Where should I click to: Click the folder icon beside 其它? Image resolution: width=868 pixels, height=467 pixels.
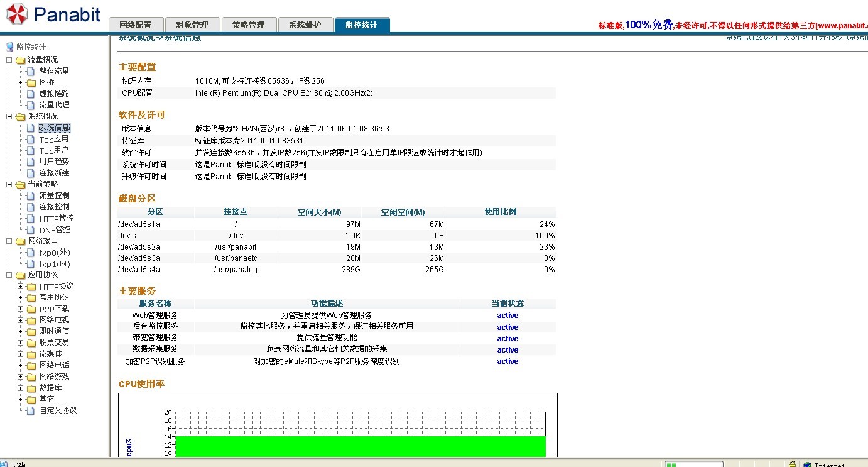pyautogui.click(x=31, y=399)
